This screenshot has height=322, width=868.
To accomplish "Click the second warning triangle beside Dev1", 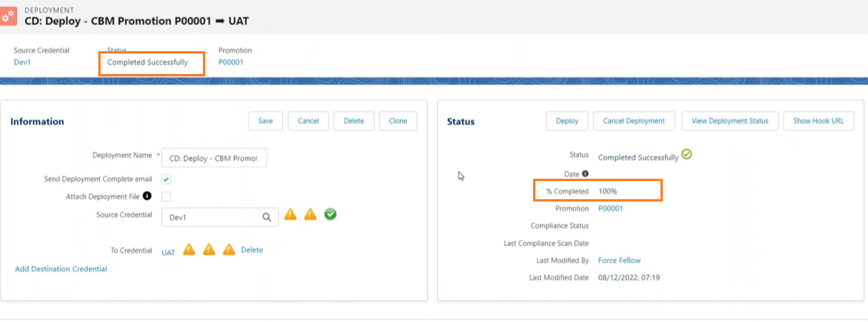I will click(311, 214).
